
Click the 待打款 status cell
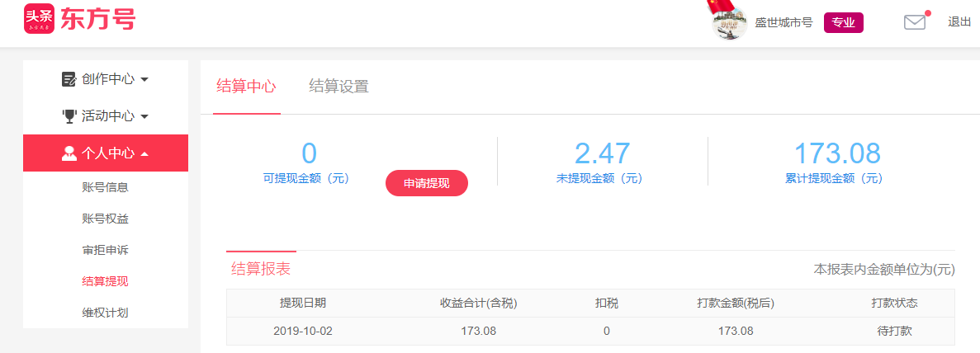894,331
